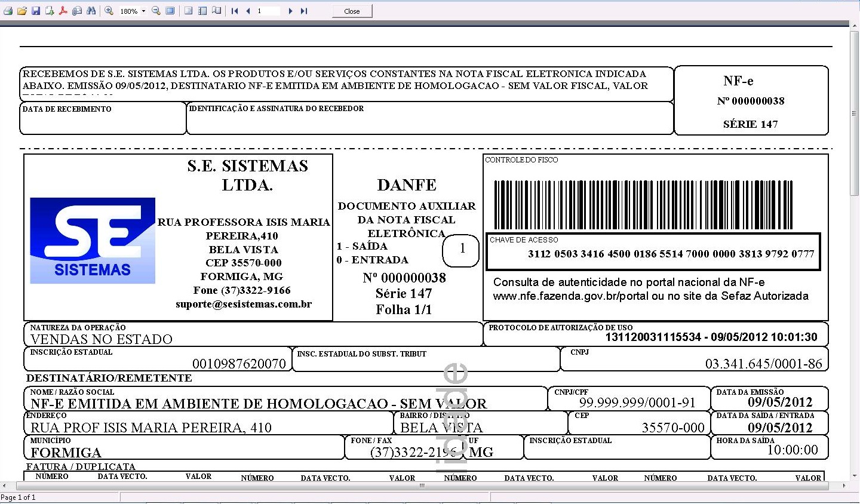Image resolution: width=860 pixels, height=504 pixels.
Task: Save the report using the floppy disk icon
Action: tap(36, 11)
